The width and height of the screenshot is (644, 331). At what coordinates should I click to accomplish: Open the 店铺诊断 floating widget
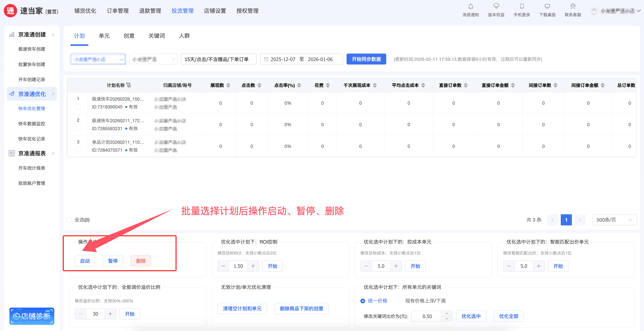pos(32,316)
